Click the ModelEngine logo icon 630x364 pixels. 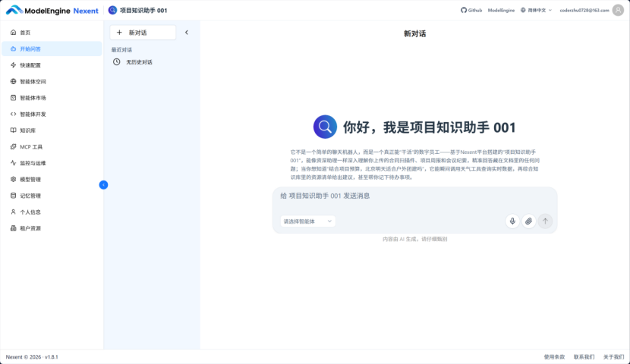pyautogui.click(x=14, y=10)
